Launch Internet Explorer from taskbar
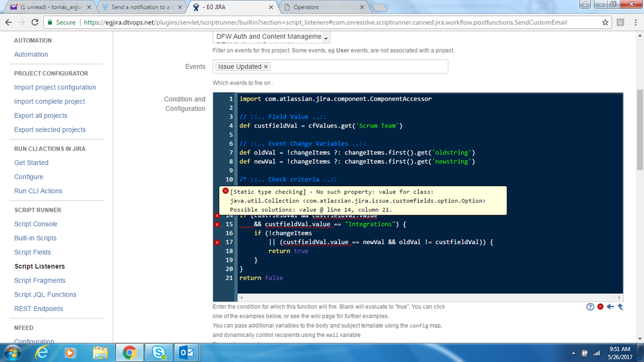Image resolution: width=644 pixels, height=362 pixels. coord(41,352)
